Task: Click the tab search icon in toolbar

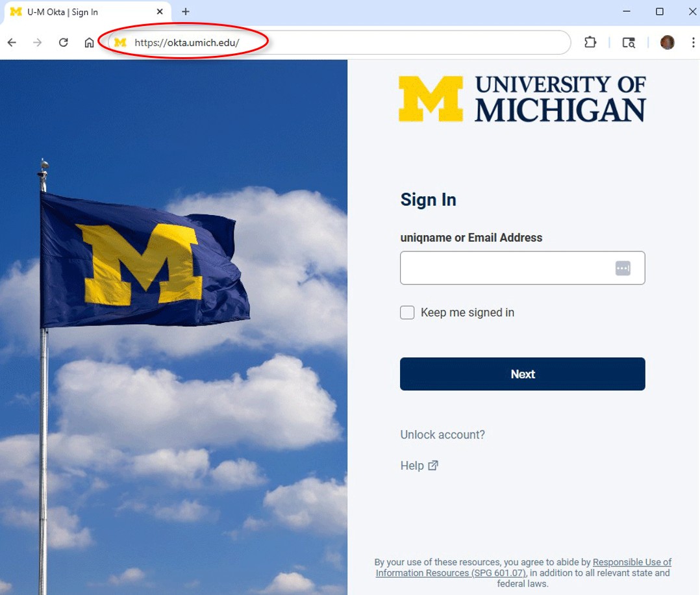Action: [629, 42]
